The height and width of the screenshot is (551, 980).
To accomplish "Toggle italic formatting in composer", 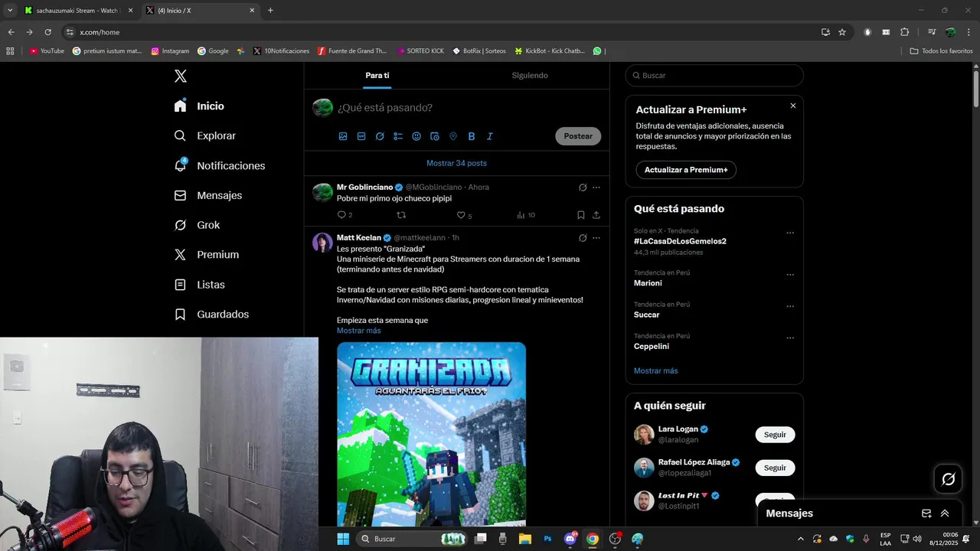I will [x=490, y=136].
